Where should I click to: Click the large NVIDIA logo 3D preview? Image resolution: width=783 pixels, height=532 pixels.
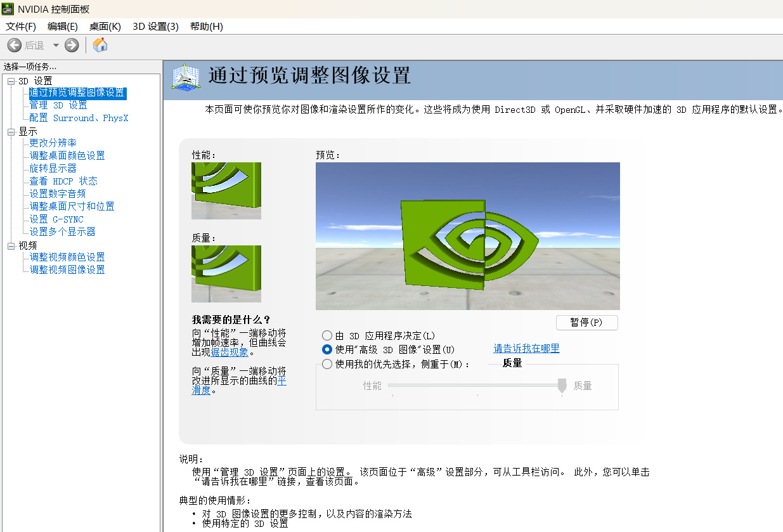tap(468, 236)
